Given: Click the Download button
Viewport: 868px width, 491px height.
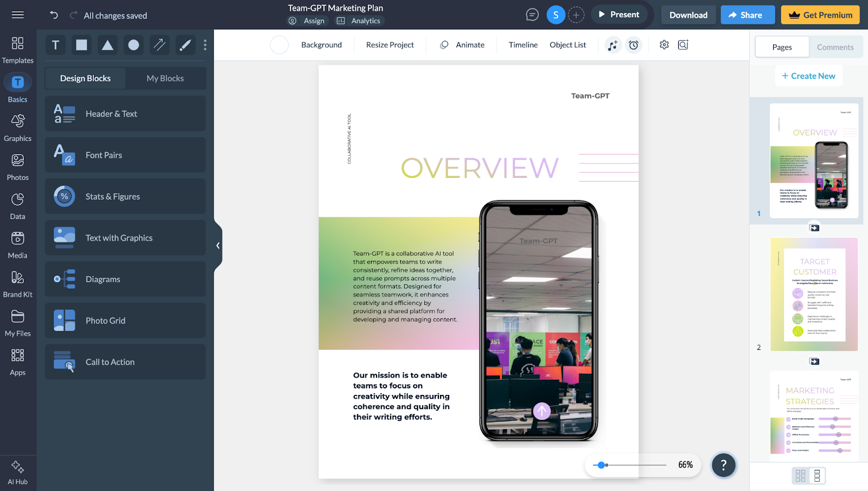Looking at the screenshot, I should pyautogui.click(x=688, y=15).
